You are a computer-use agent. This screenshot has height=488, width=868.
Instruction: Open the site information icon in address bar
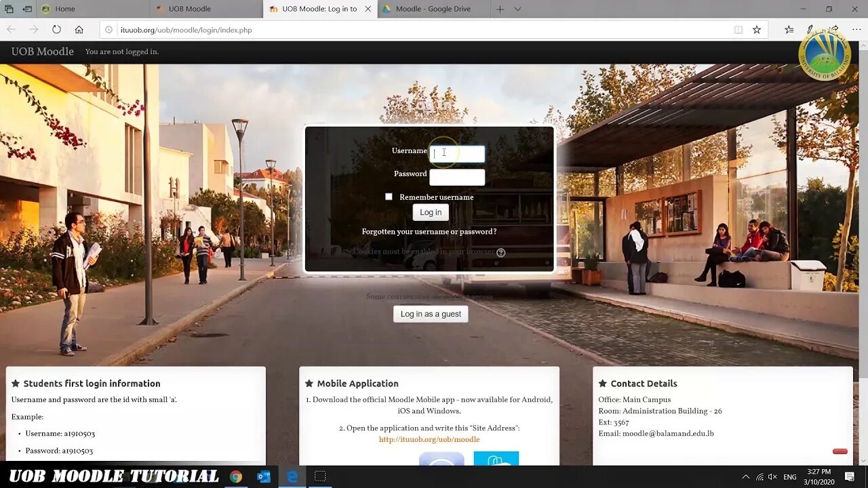pos(108,30)
